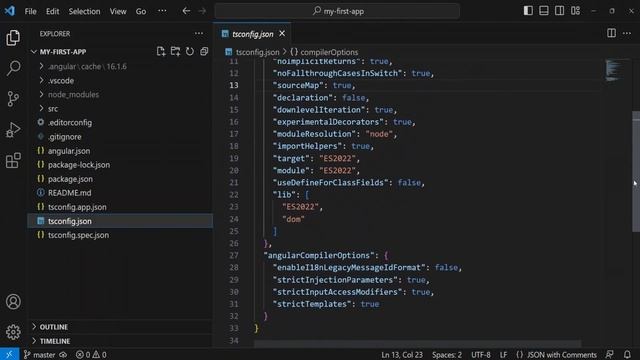
Task: Customize layout icon in title bar
Action: tap(576, 11)
